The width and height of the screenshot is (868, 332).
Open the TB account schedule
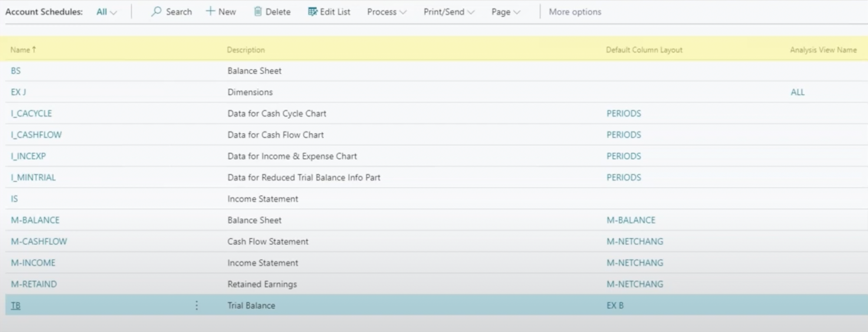pos(16,306)
